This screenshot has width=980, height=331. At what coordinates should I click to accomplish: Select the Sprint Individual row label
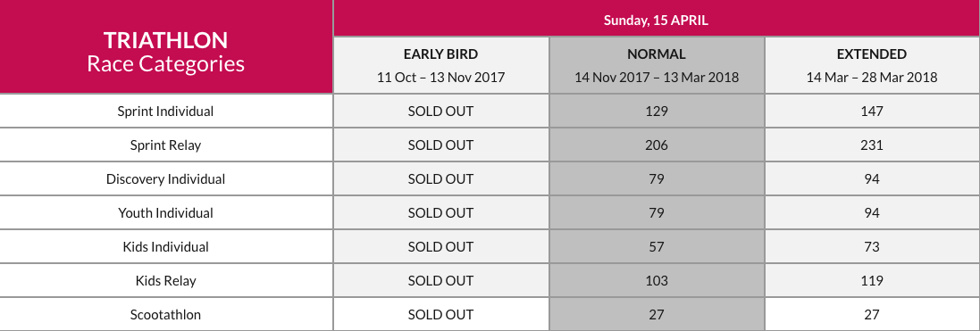click(x=165, y=112)
